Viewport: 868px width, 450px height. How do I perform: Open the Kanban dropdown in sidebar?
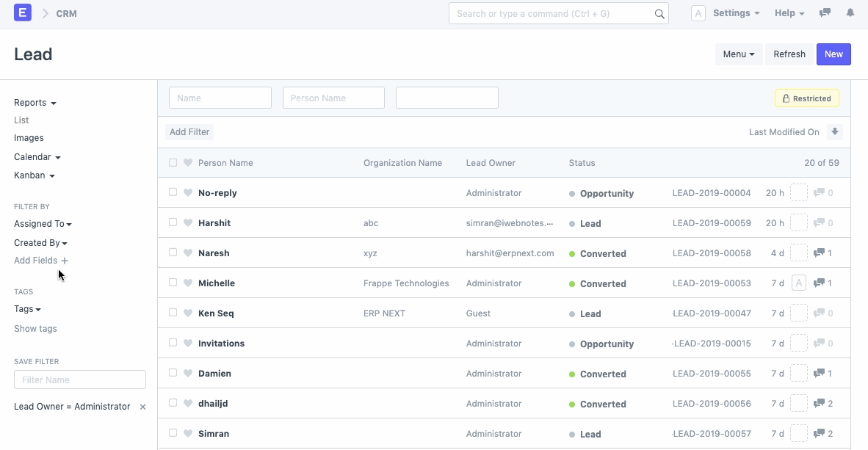tap(34, 175)
